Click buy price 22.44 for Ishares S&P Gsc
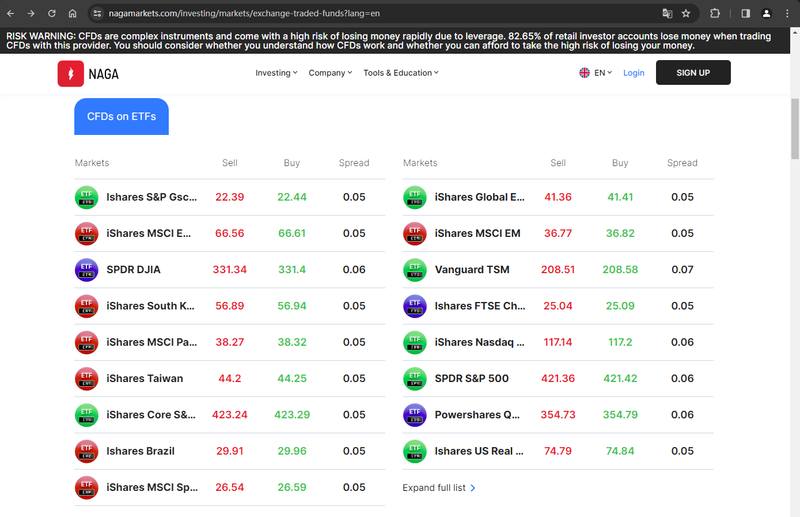 (x=292, y=197)
